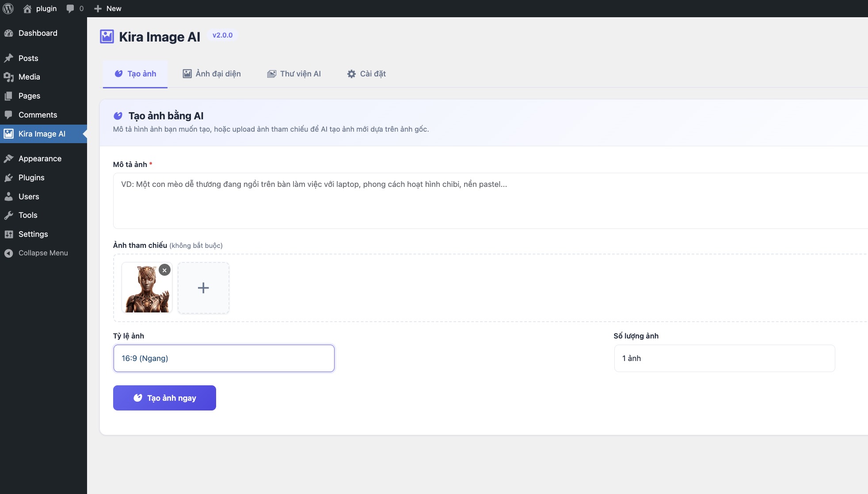Click the Plugins plug icon
Image resolution: width=868 pixels, height=494 pixels.
point(8,178)
